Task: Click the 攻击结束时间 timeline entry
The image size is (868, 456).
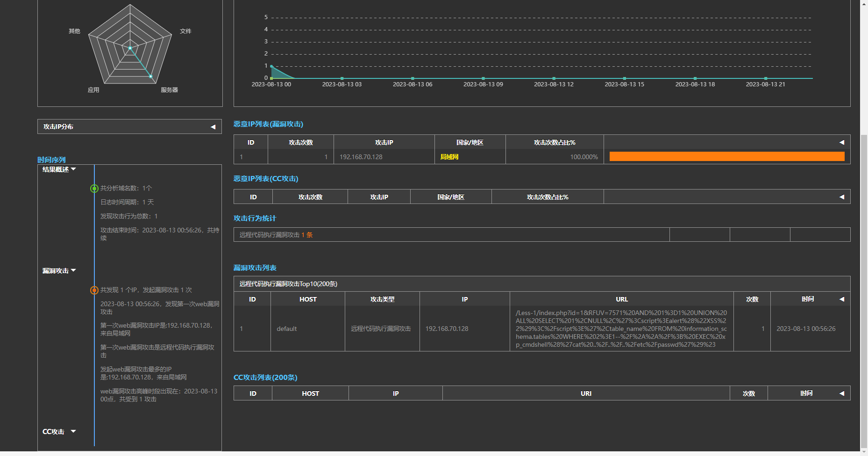Action: point(160,234)
